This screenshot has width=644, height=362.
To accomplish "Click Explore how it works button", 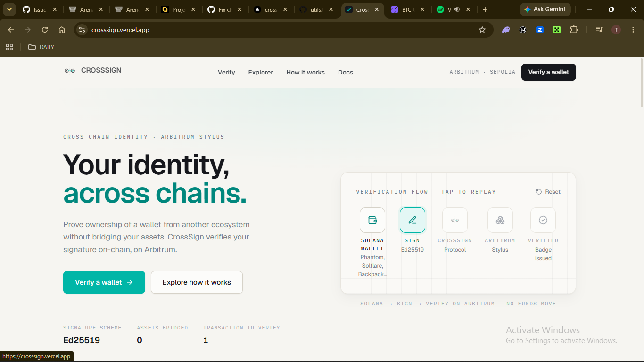I will [x=197, y=282].
